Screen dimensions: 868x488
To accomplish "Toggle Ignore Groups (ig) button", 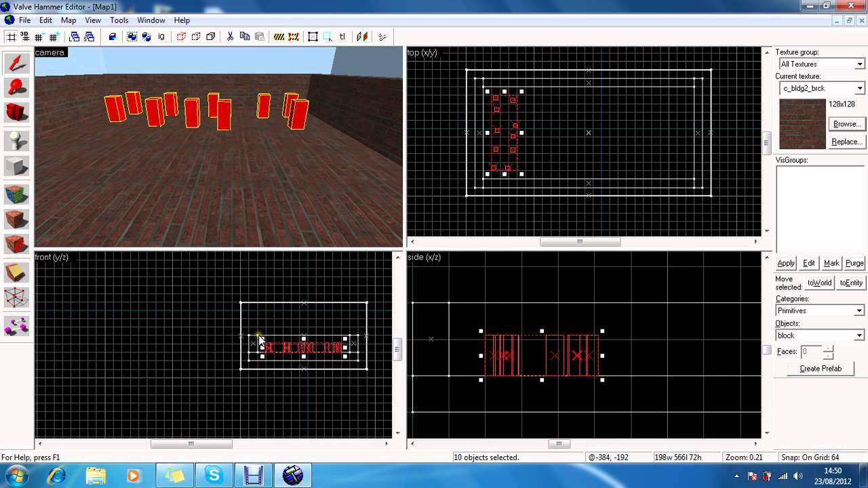I will pos(161,37).
